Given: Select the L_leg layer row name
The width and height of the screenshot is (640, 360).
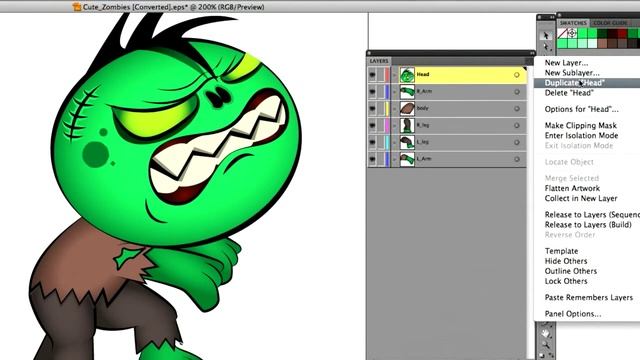Looking at the screenshot, I should click(423, 142).
